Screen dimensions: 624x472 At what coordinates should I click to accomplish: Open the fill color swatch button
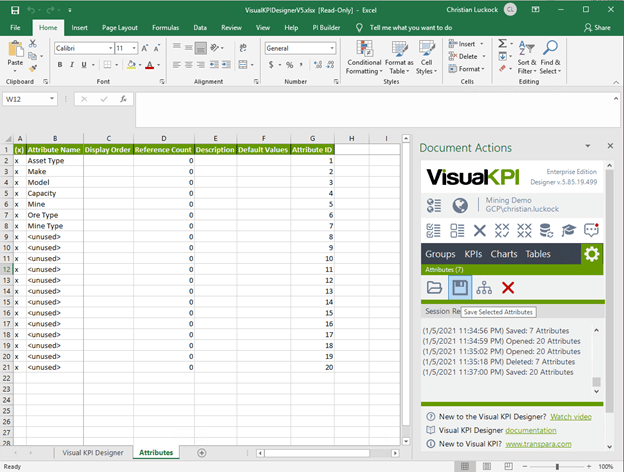click(x=131, y=64)
